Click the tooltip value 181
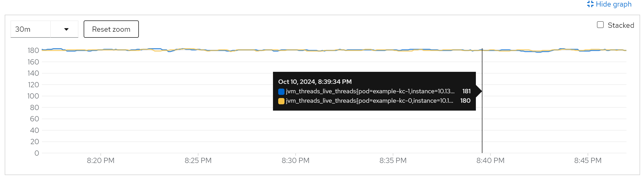 click(x=466, y=91)
